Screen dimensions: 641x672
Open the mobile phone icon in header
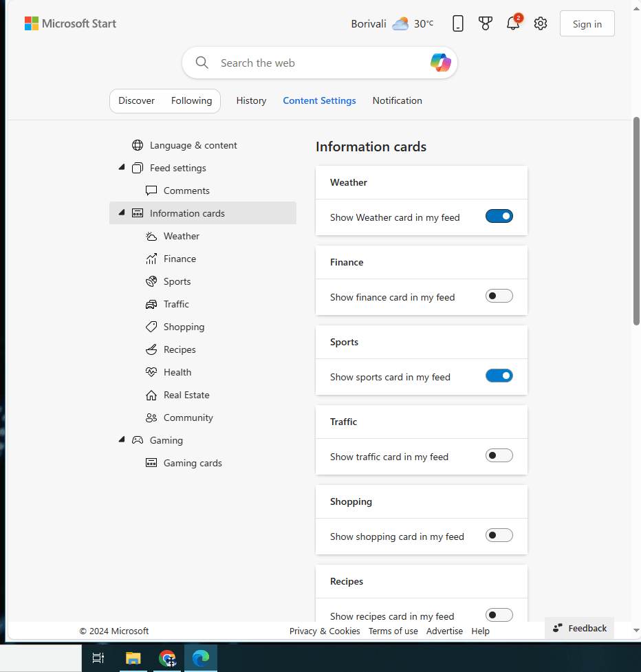457,23
